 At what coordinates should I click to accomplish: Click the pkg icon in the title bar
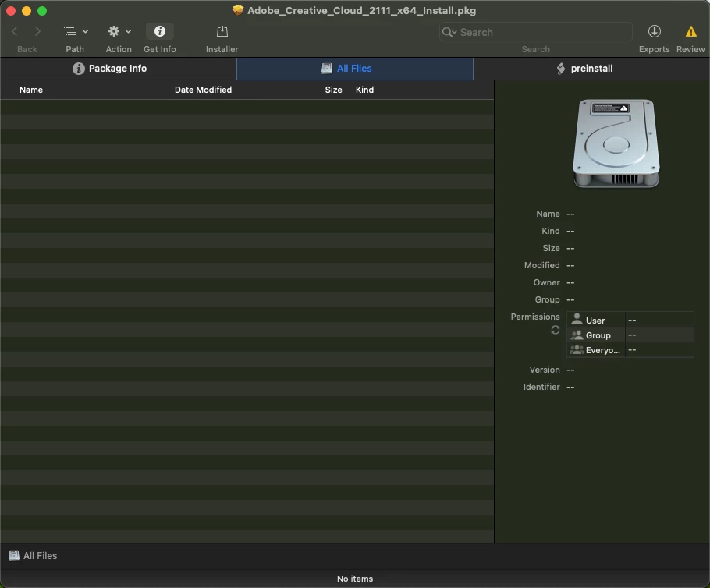click(238, 10)
